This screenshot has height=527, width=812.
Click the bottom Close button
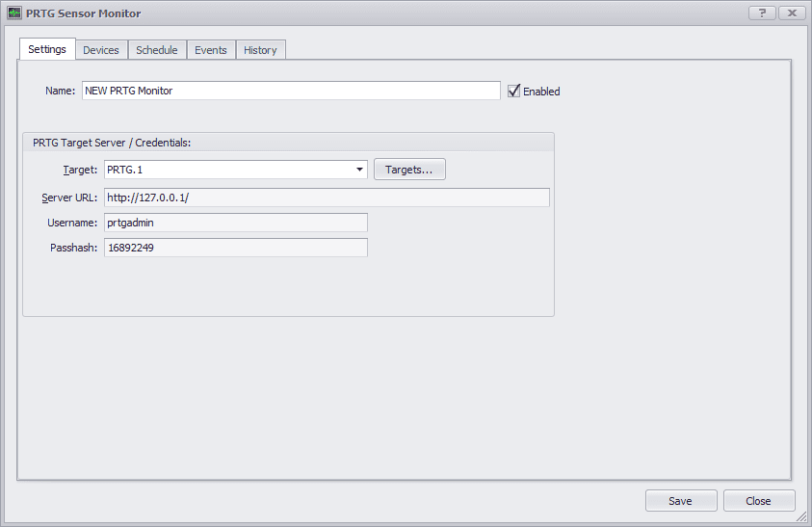click(x=759, y=501)
